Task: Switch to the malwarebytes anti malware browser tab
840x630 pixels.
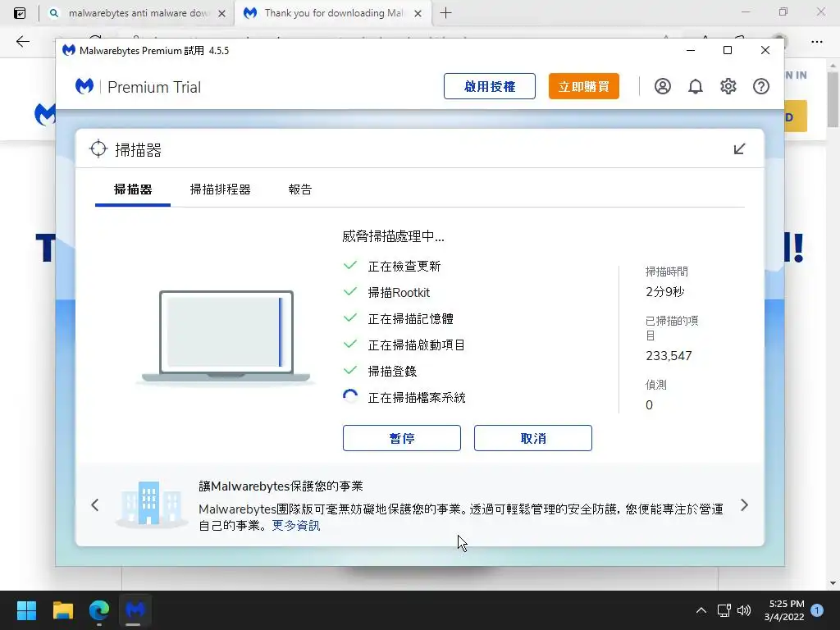Action: (137, 13)
